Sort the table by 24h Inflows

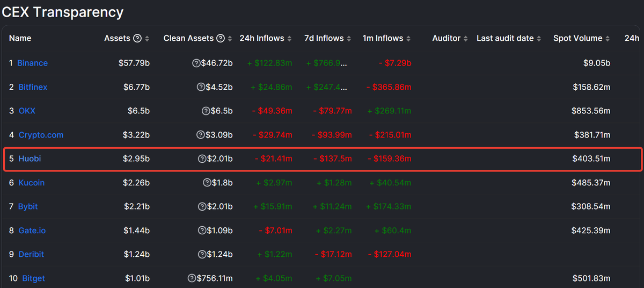coord(290,38)
